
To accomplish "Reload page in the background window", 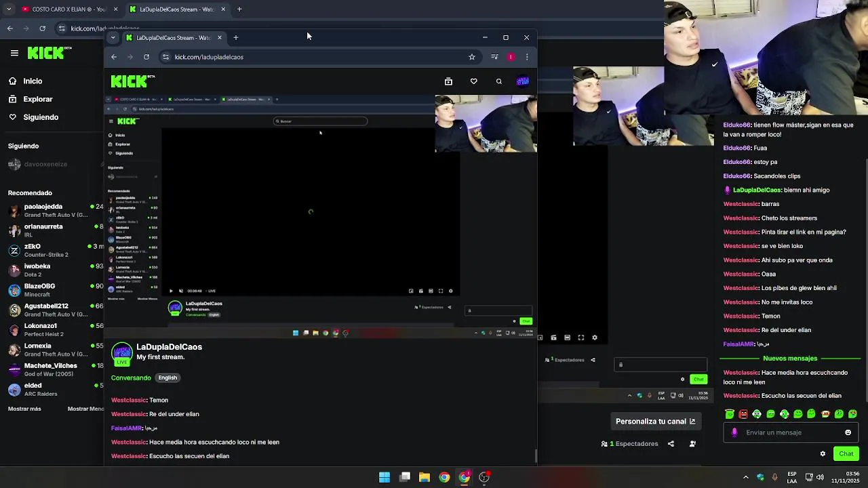I will pyautogui.click(x=42, y=28).
